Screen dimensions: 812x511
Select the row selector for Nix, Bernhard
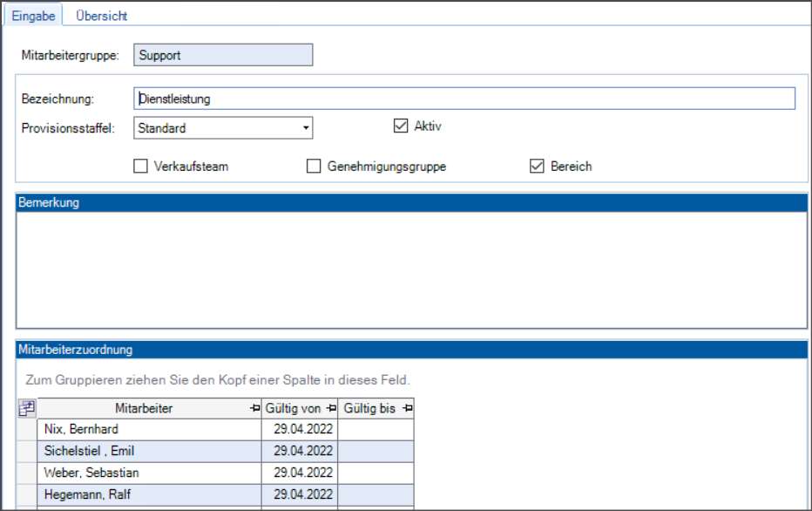point(26,429)
